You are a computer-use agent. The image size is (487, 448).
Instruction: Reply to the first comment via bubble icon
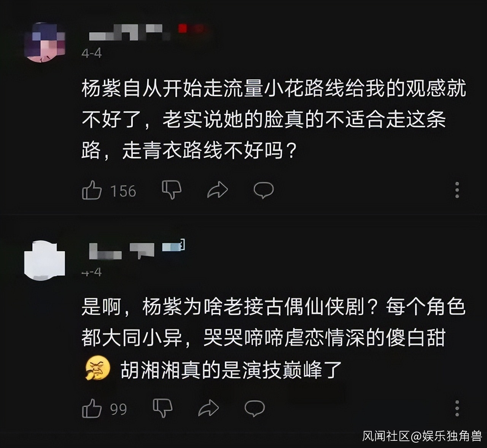tap(264, 190)
